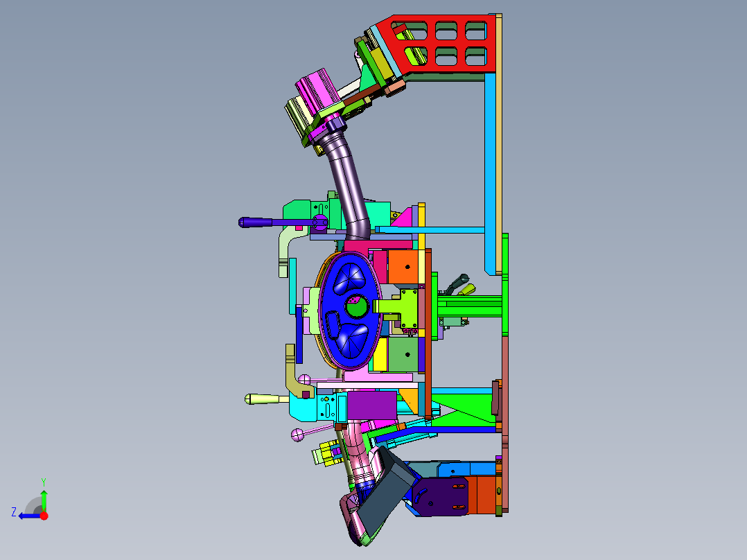Click the Y label on the axis triad
Screen dimensions: 747x560
point(44,482)
